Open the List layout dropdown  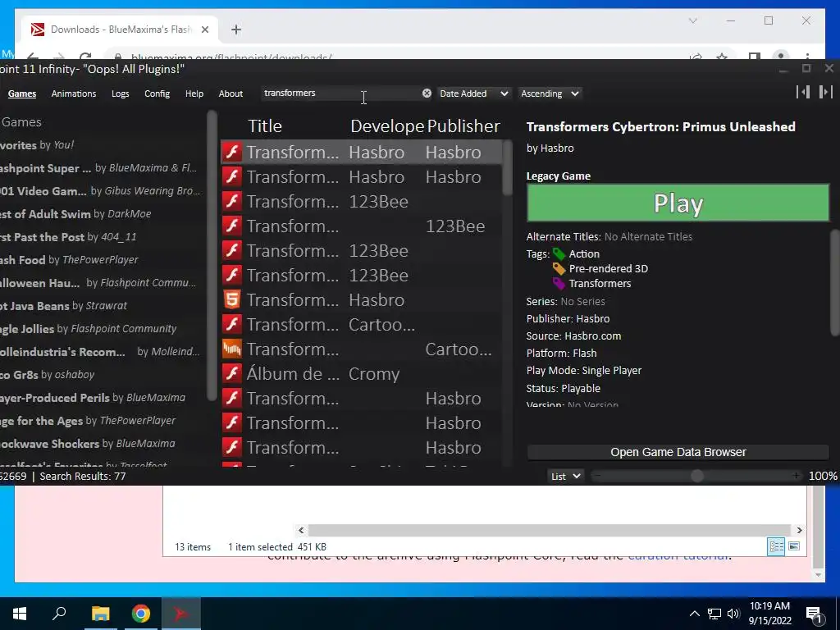point(566,477)
